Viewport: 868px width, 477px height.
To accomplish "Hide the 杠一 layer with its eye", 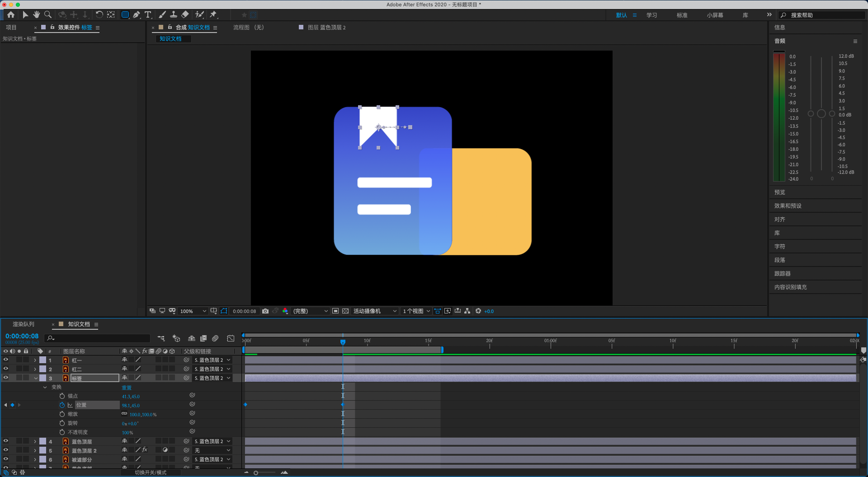I will [x=6, y=360].
